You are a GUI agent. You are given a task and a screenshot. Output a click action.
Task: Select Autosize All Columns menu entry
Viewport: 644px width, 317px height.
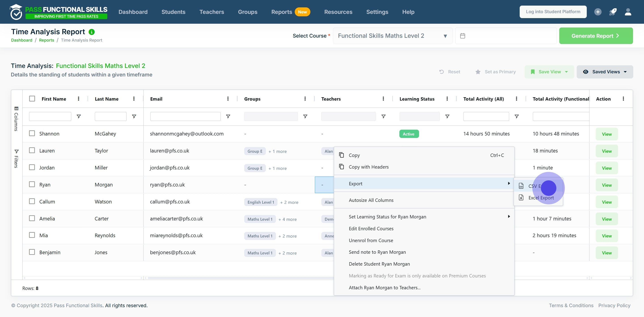point(371,200)
